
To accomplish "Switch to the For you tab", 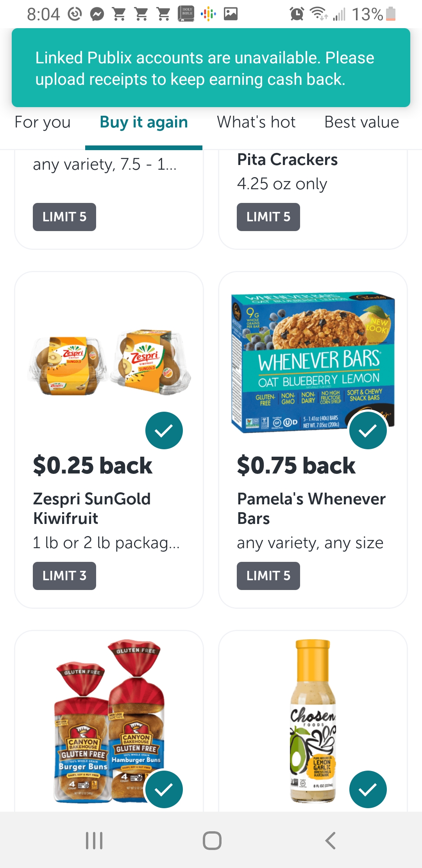I will point(43,122).
